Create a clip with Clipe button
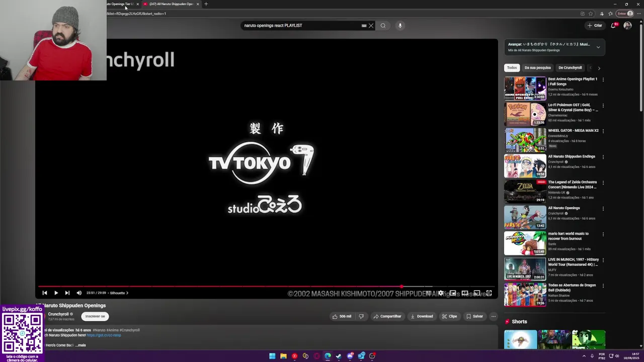This screenshot has width=644, height=362. point(449,316)
